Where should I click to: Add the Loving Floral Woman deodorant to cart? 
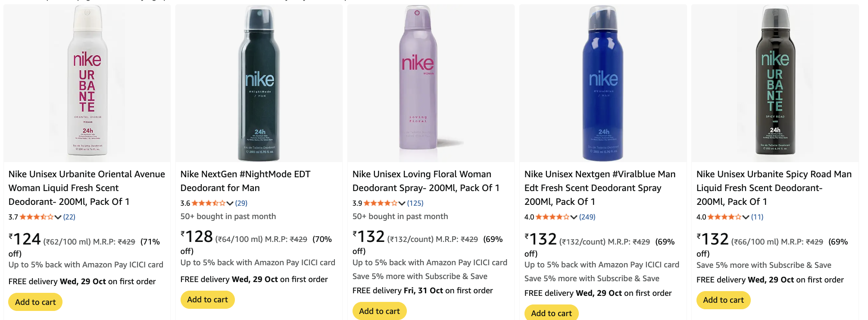379,311
